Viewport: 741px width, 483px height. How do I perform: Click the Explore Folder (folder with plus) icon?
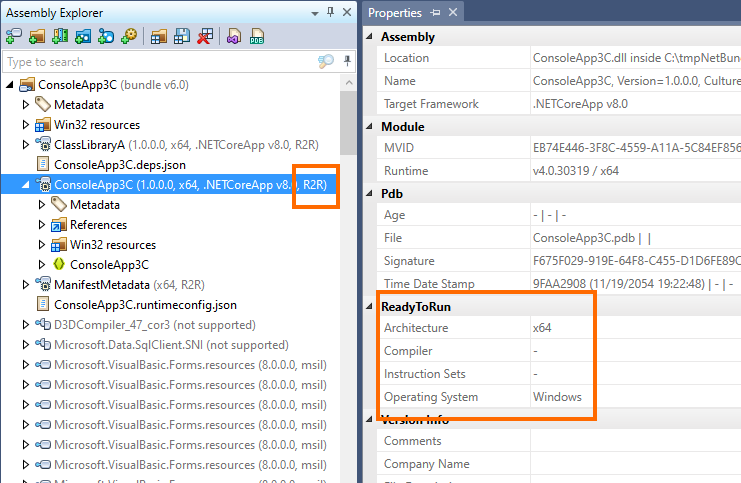(x=37, y=36)
